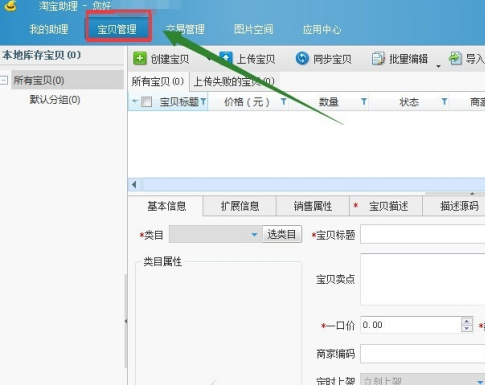Open filter for 状态 column
485x385 pixels.
(x=444, y=101)
